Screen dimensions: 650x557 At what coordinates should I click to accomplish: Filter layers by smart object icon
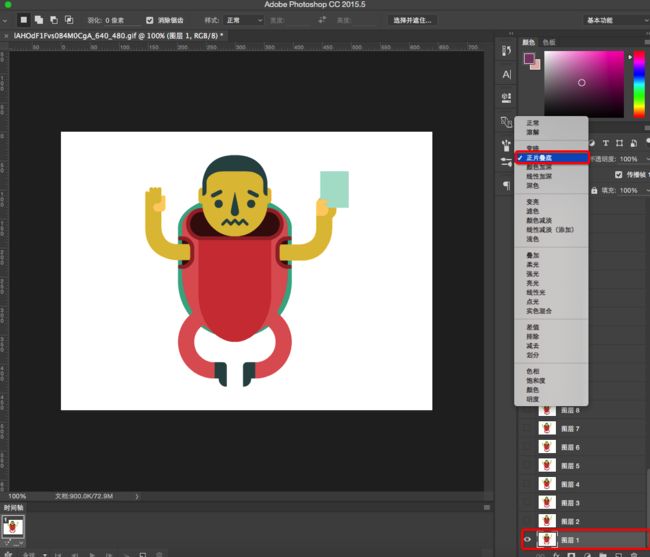[x=633, y=143]
